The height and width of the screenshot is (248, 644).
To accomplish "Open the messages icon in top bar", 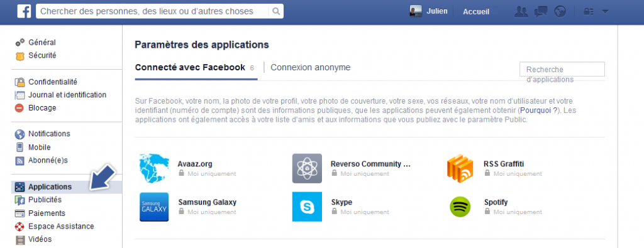I will [540, 11].
